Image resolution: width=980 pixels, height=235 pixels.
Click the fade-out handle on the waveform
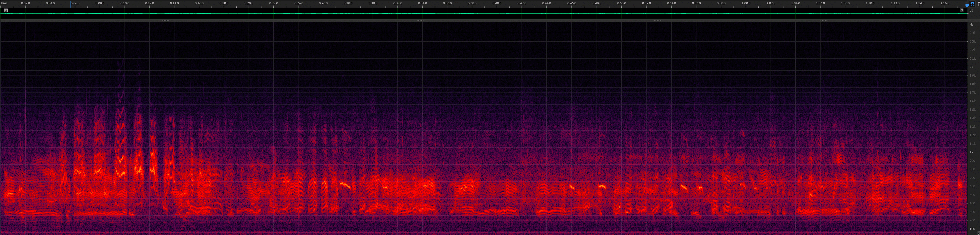click(x=961, y=10)
